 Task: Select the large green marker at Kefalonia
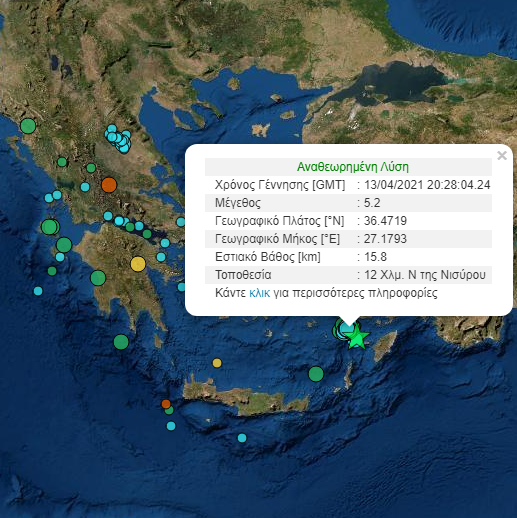coord(50,227)
